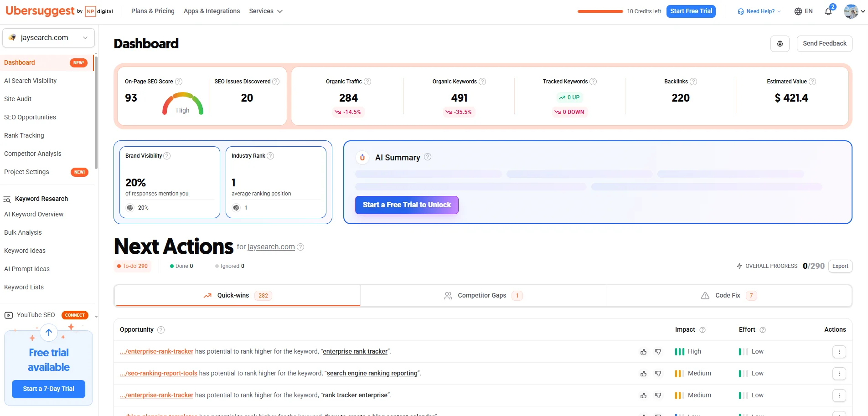Thumbs down the search engine ranking reporting row
868x416 pixels.
(658, 374)
